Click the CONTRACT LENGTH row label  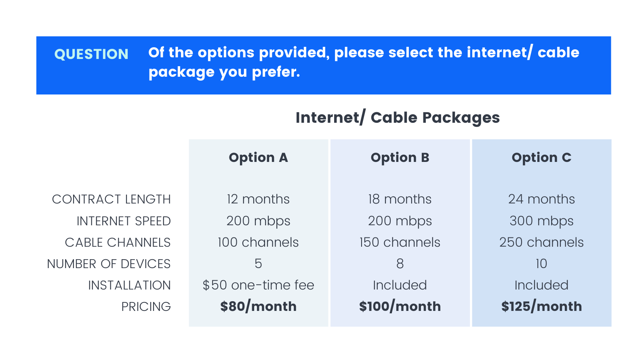point(111,199)
